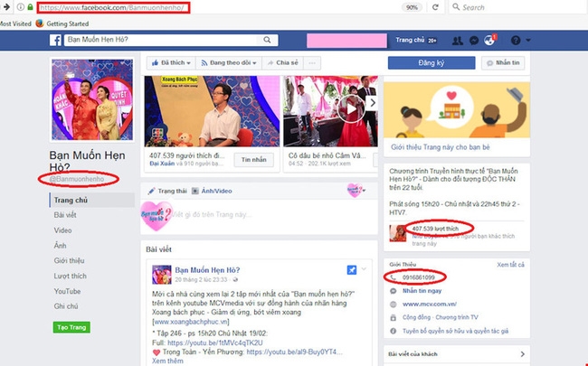588x366 pixels.
Task: Select the address bar URL
Action: 113,7
